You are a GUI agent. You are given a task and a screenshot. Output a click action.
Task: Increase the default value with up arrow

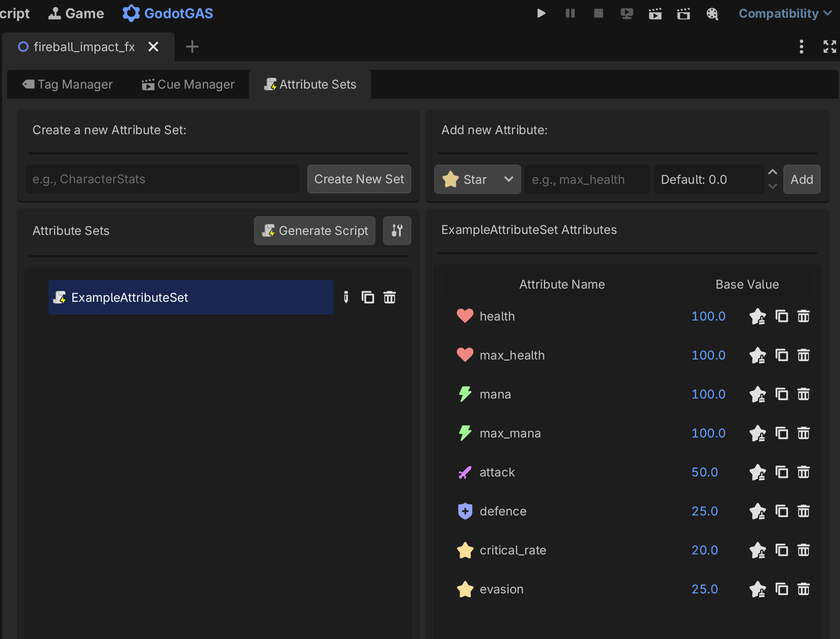pos(773,172)
